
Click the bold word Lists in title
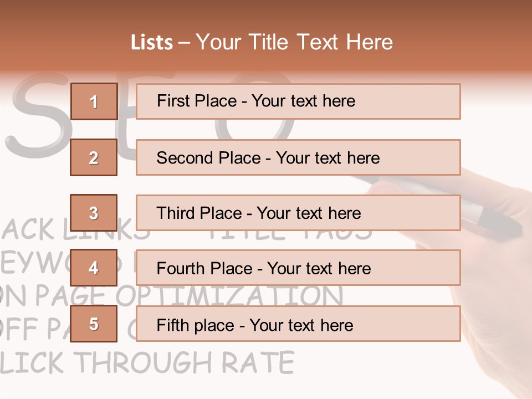pyautogui.click(x=152, y=43)
